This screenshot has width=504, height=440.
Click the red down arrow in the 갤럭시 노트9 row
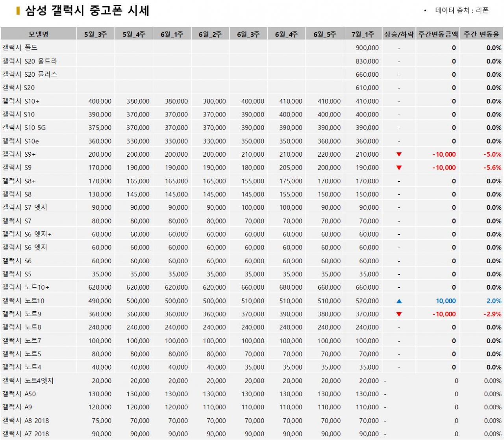[399, 314]
